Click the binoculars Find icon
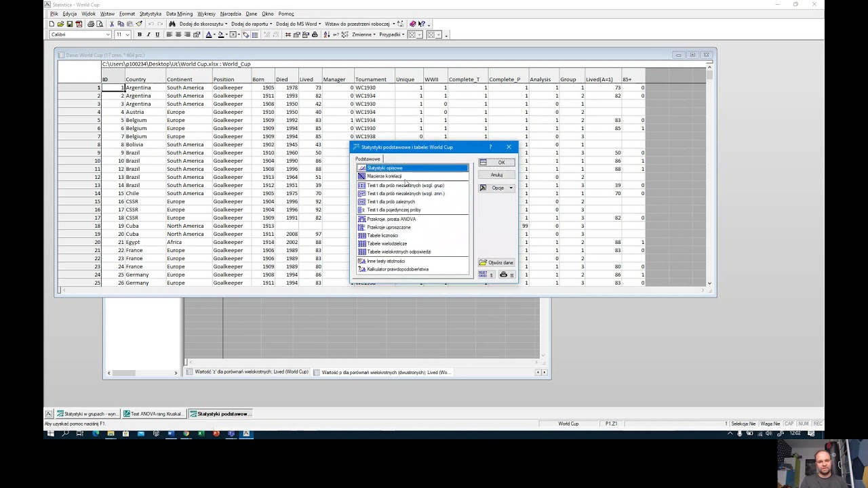868x488 pixels. (172, 24)
